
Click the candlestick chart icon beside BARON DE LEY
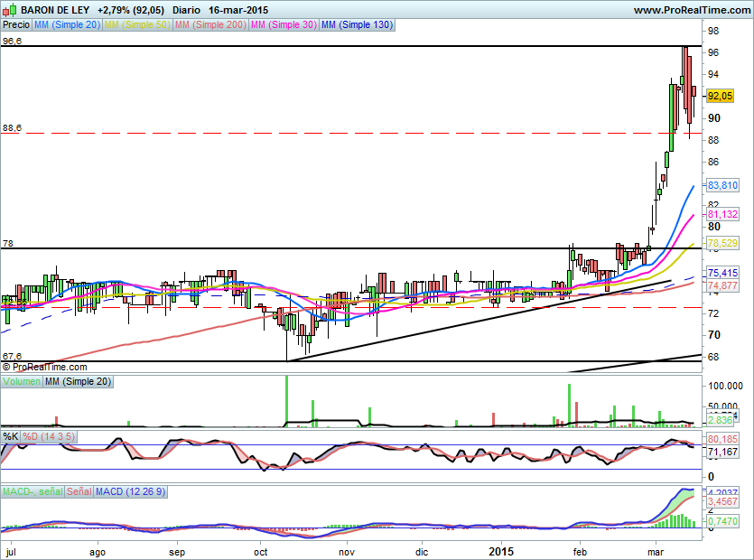point(10,10)
